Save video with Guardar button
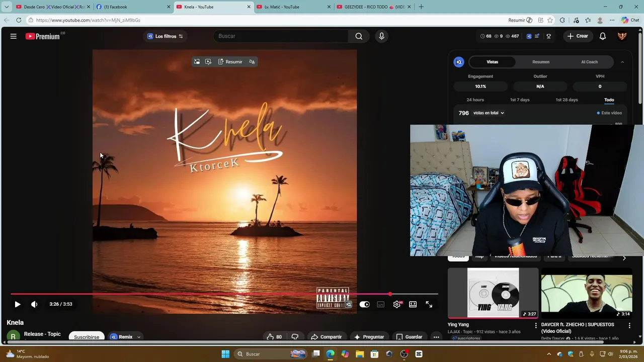 tap(409, 337)
